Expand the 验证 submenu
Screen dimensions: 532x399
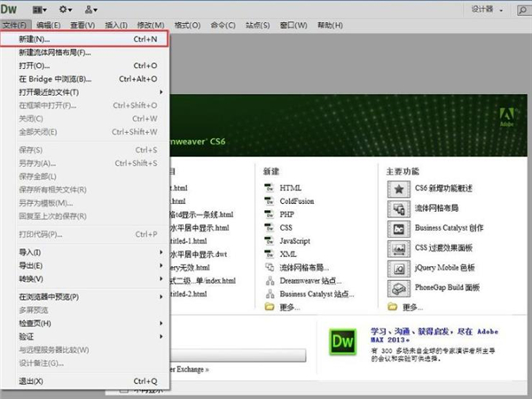coord(85,337)
